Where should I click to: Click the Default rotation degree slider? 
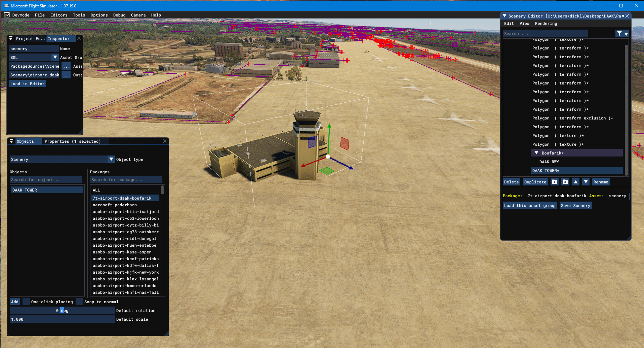pos(62,310)
